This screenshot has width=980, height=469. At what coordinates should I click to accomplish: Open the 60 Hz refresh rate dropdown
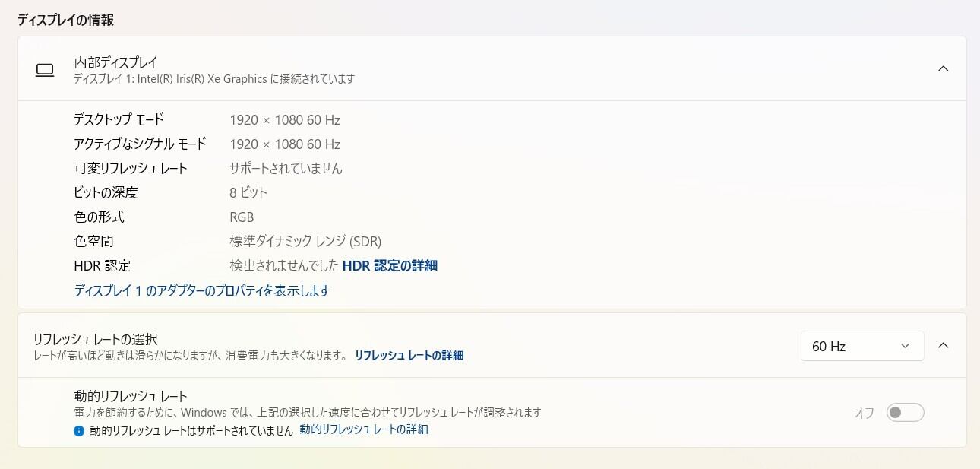(862, 346)
